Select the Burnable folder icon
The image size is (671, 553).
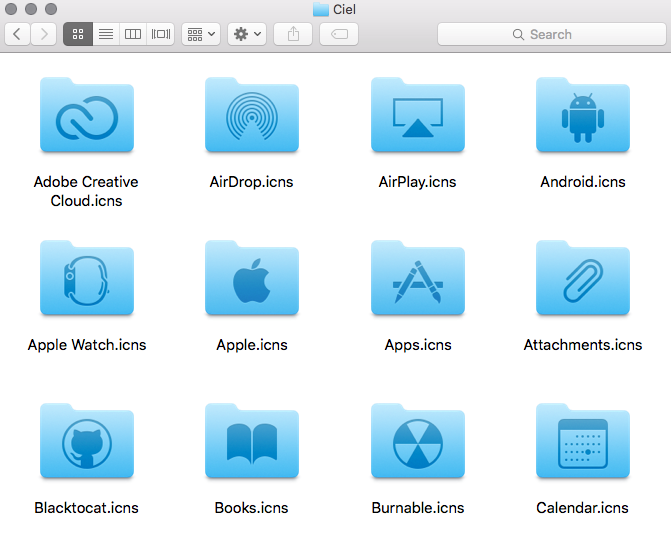pyautogui.click(x=418, y=440)
